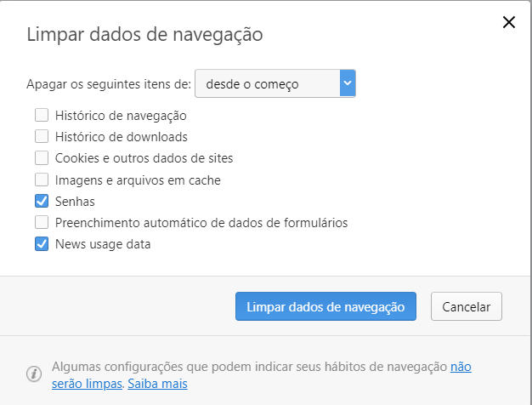The height and width of the screenshot is (405, 532).
Task: Tick the Cookies e outros dados de sites checkbox
Action: (x=42, y=157)
